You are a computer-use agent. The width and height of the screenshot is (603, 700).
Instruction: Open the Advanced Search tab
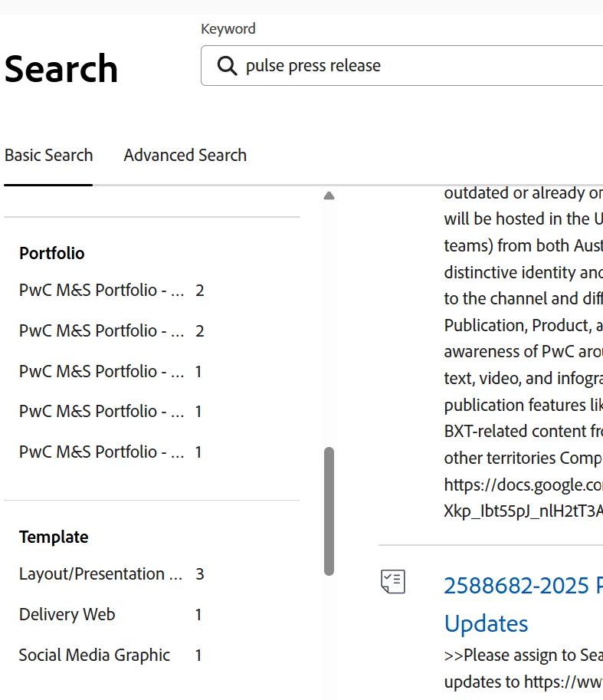185,156
